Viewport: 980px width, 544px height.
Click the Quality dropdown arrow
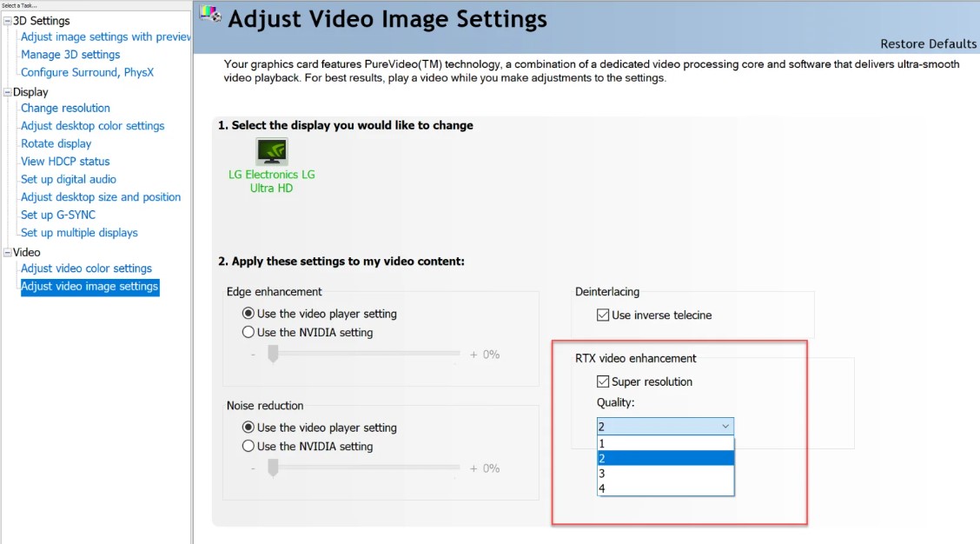tap(725, 427)
